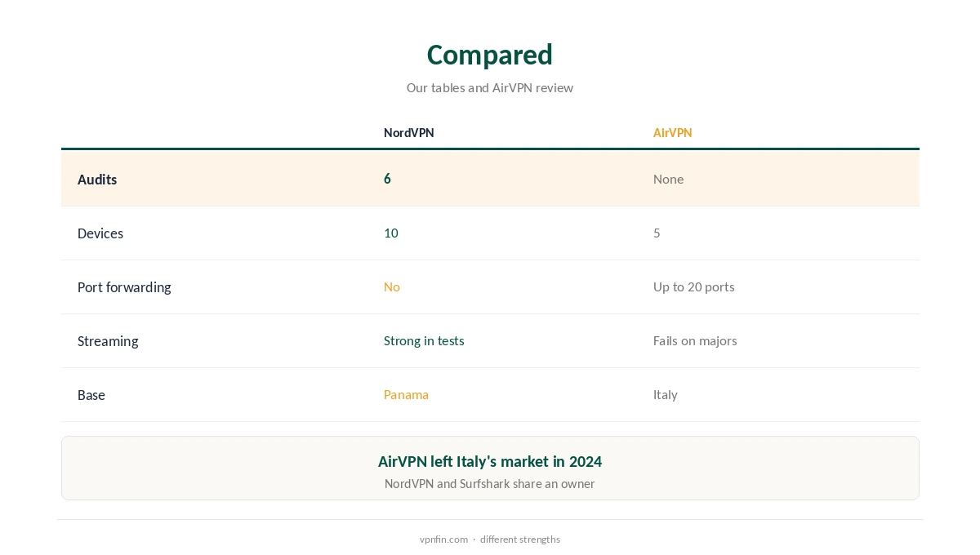Click "AirVPN left Italy's market in 2024" callout
This screenshot has height=555, width=980.
(x=490, y=461)
